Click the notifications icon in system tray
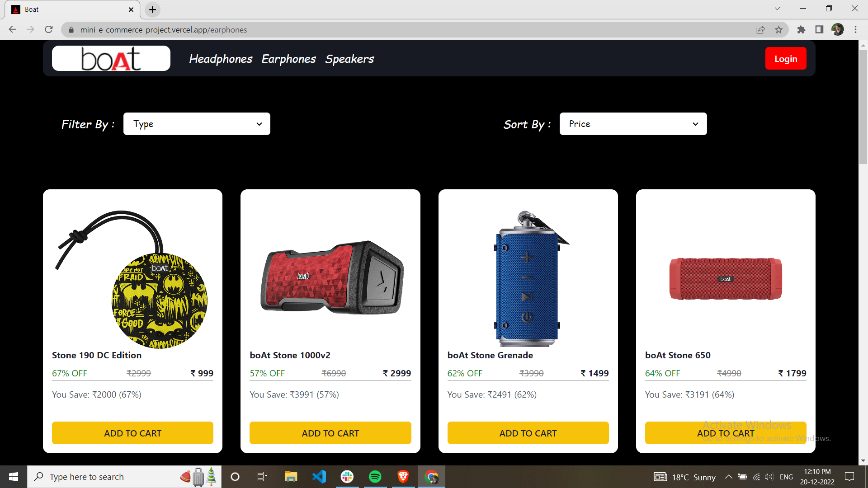The image size is (868, 488). coord(849,477)
